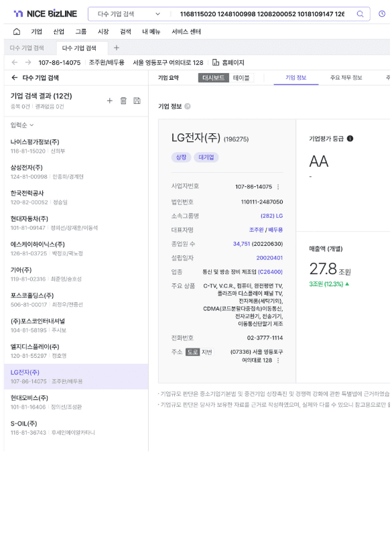Navigate forward with the right arrow
Image resolution: width=392 pixels, height=536 pixels.
click(28, 62)
